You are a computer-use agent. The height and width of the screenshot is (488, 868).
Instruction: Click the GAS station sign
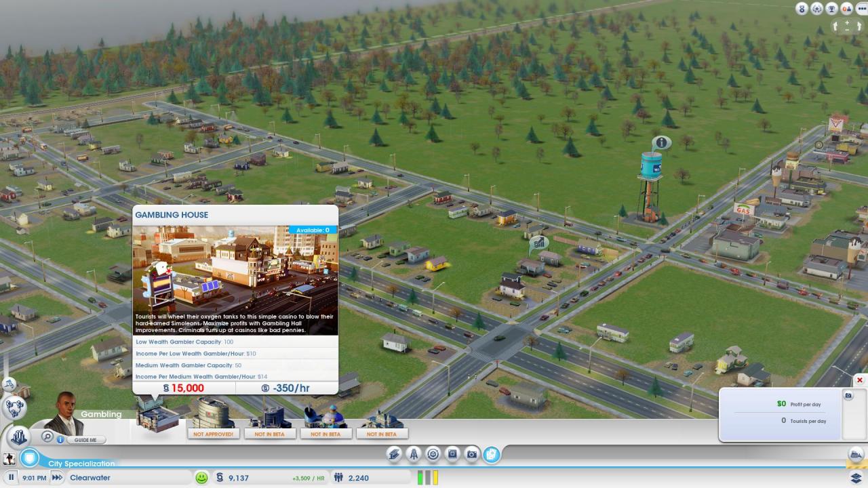coord(744,209)
